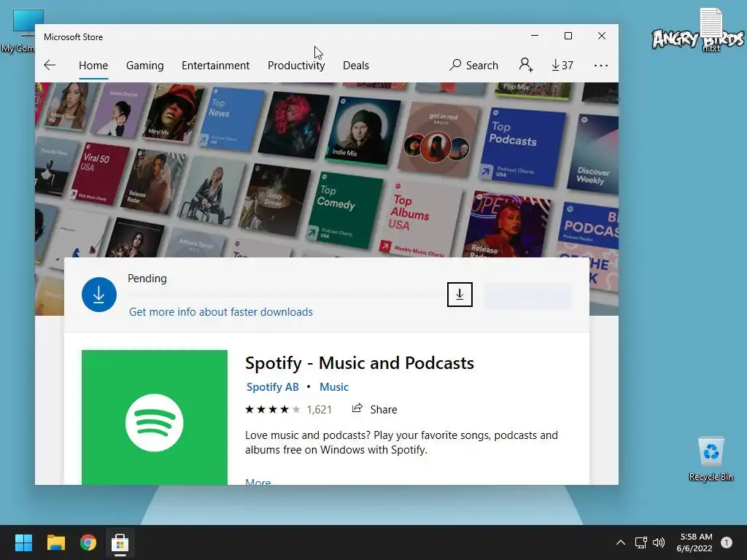Open 'Get more info about faster downloads'

221,312
